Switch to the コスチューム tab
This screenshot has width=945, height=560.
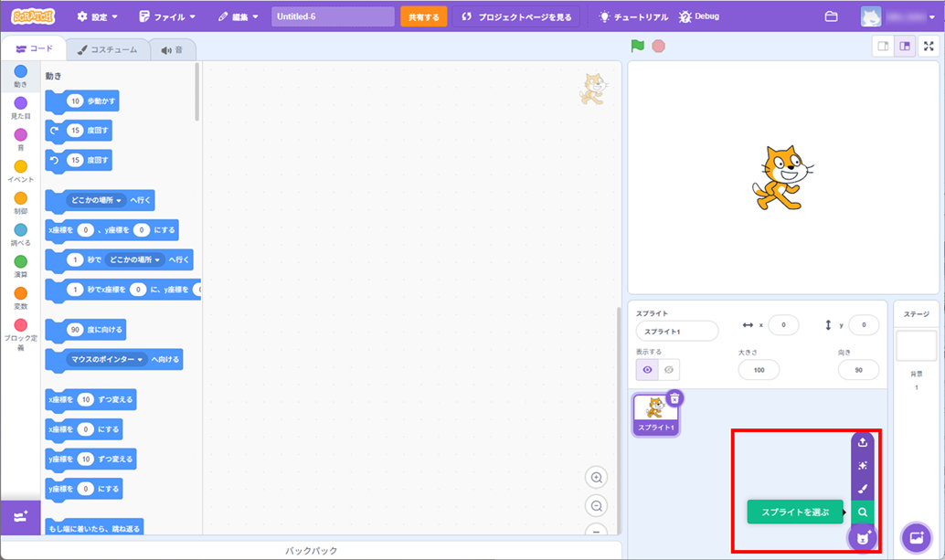point(107,50)
